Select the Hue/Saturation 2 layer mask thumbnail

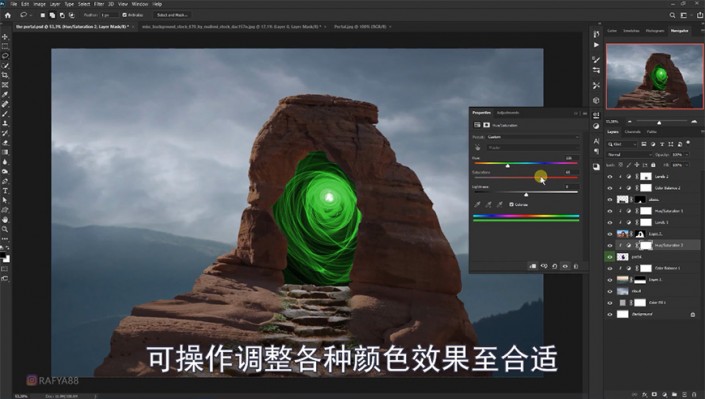(646, 246)
